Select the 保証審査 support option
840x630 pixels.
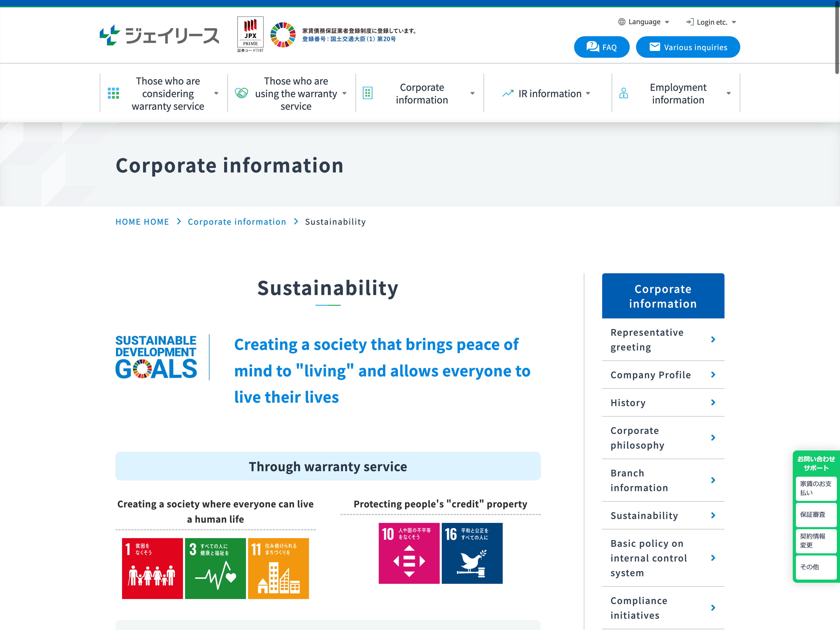point(816,514)
